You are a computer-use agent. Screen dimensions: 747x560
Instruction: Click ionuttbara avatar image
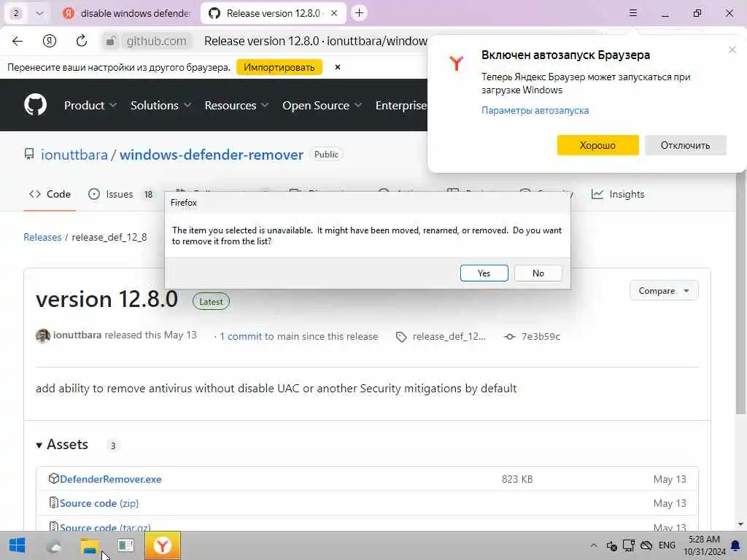pyautogui.click(x=43, y=335)
